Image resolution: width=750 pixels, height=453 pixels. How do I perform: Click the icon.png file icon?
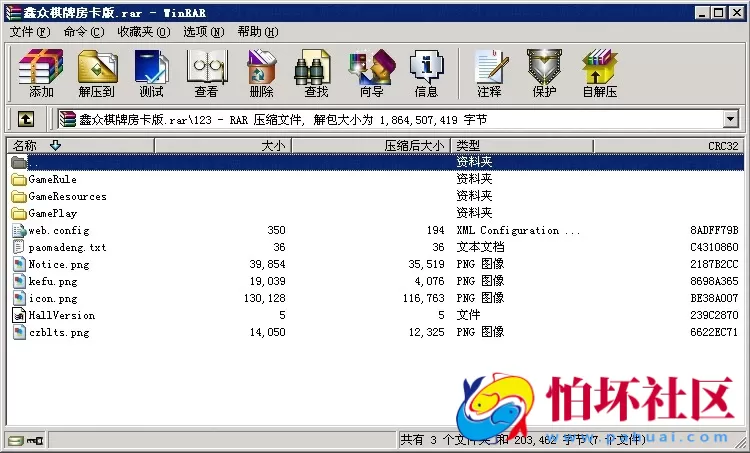pos(19,298)
